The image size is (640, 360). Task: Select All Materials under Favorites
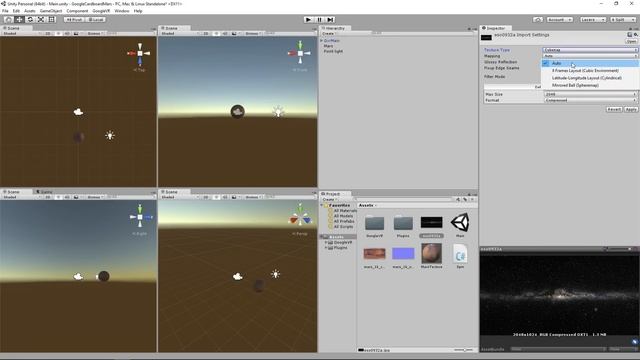coord(344,211)
